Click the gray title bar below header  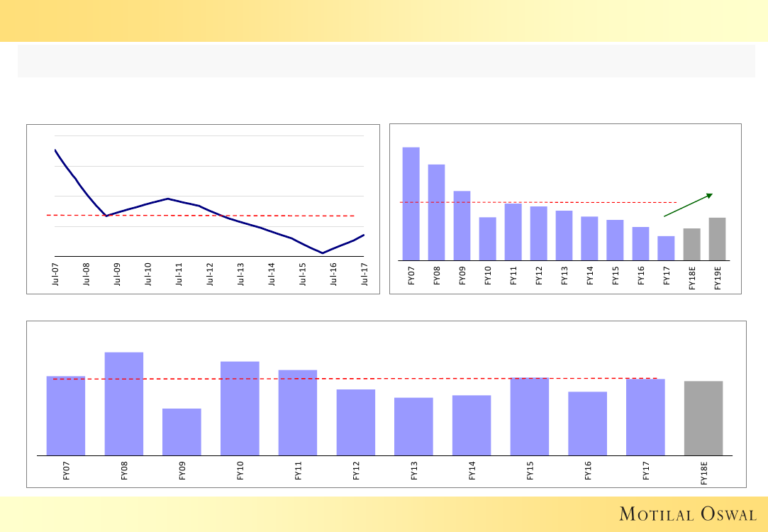pyautogui.click(x=386, y=61)
